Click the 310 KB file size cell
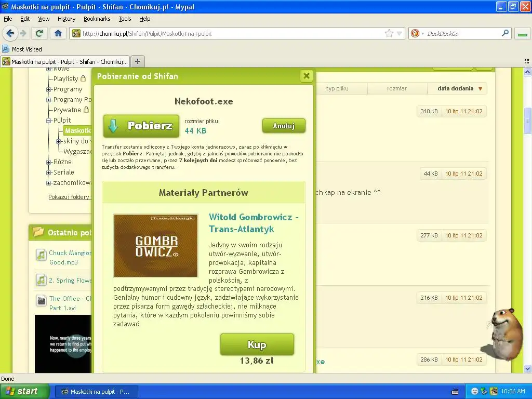Viewport: 532px width, 399px height. 429,111
